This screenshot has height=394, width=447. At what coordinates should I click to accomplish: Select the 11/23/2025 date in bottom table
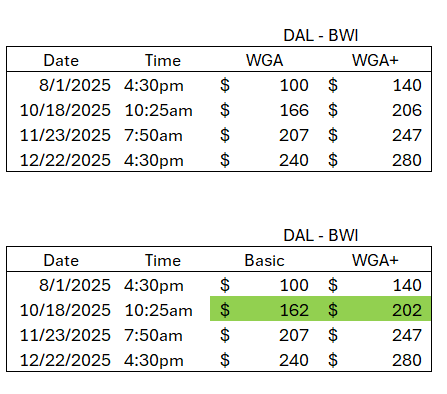(65, 335)
